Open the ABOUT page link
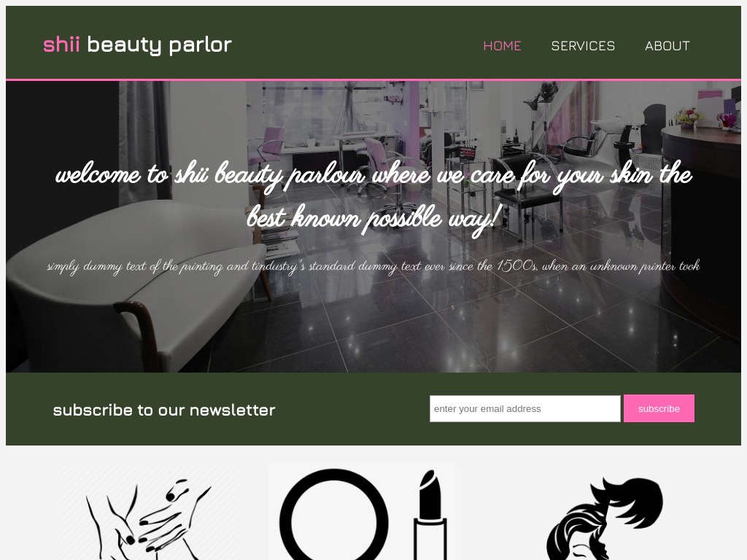This screenshot has height=560, width=747. click(x=667, y=46)
